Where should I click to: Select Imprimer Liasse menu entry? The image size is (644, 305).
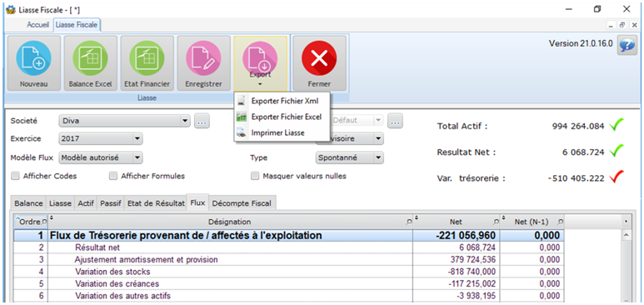tap(282, 132)
